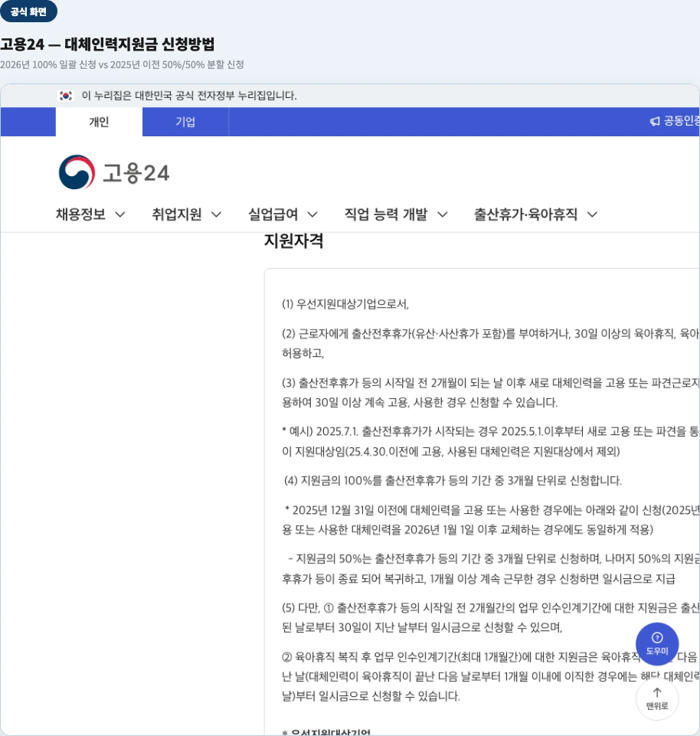Screen dimensions: 700x736
Task: Switch to the 기업 tab
Action: (x=185, y=122)
